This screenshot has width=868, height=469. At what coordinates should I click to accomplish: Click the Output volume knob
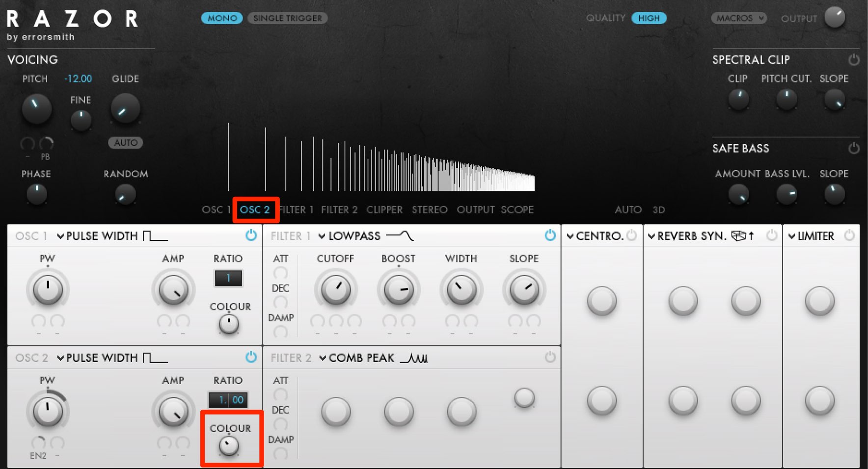(x=835, y=18)
